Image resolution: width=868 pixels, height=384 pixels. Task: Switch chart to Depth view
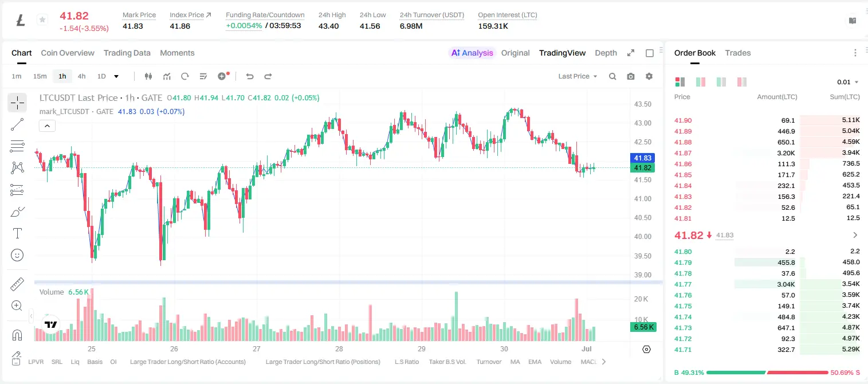click(x=606, y=53)
